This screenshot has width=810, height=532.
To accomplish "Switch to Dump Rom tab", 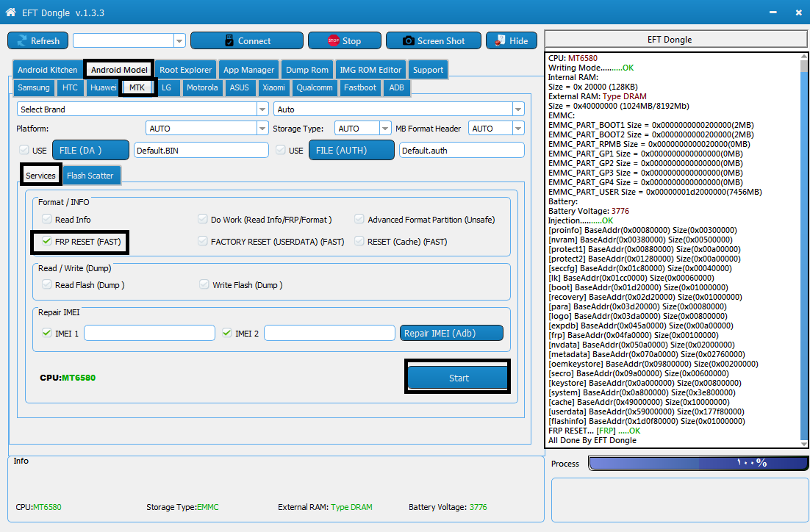I will tap(307, 70).
